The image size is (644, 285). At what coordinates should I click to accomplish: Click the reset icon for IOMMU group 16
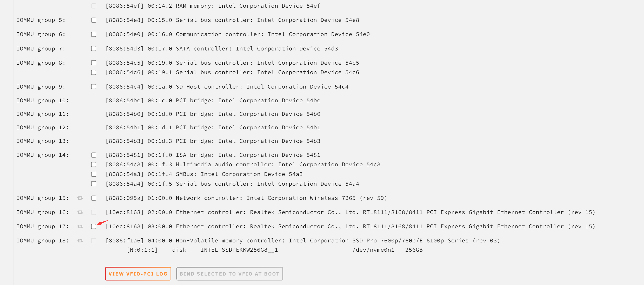[80, 212]
